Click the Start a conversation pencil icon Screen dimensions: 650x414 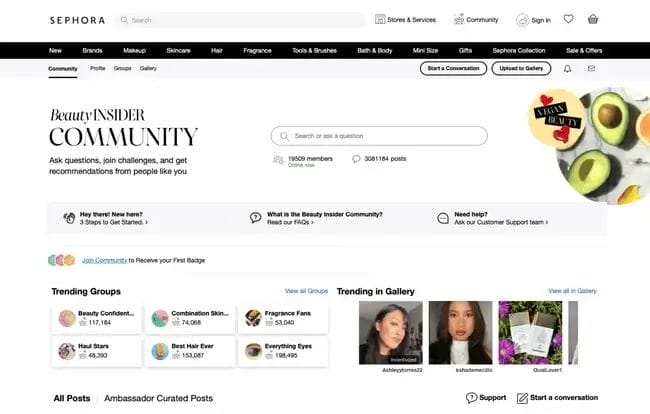(522, 398)
